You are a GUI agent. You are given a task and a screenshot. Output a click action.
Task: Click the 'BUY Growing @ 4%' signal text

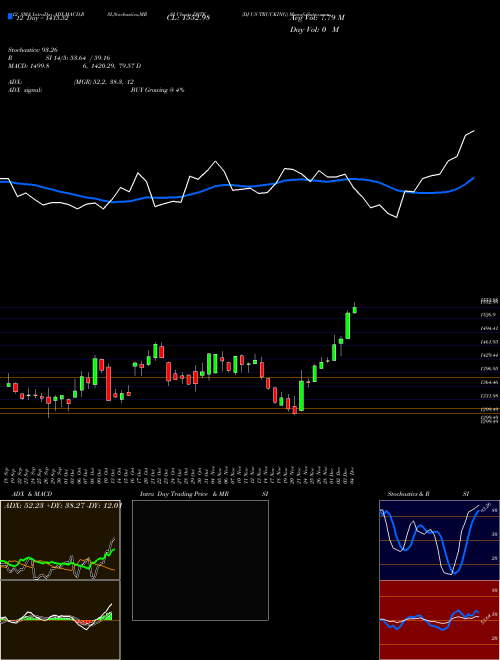pos(157,90)
